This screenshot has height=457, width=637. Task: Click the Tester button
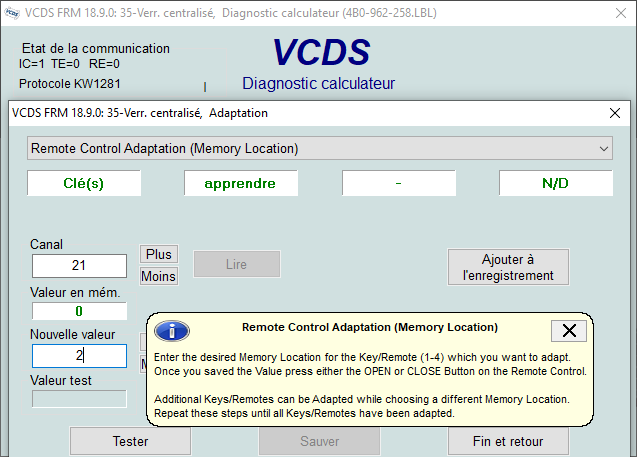click(x=130, y=441)
